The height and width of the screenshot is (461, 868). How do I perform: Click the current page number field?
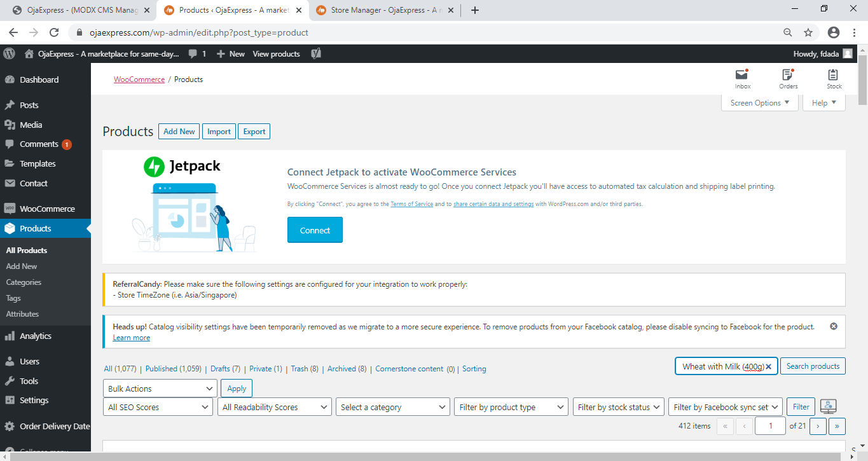click(771, 426)
